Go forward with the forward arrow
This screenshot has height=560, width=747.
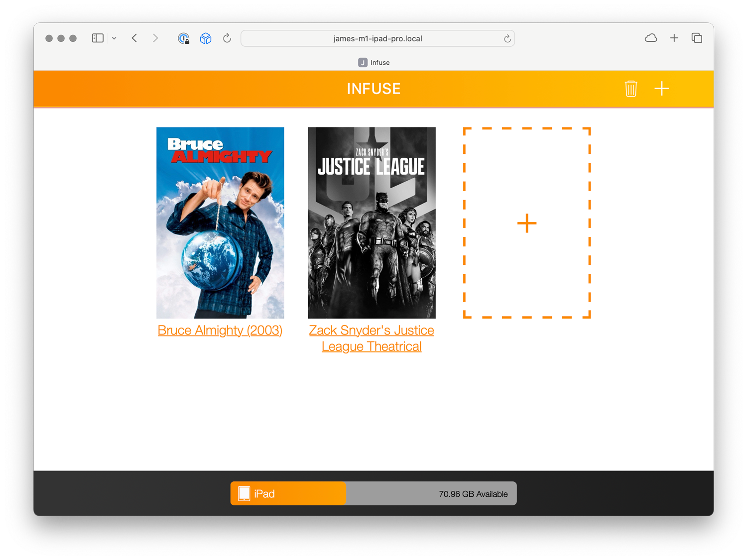[x=155, y=38]
